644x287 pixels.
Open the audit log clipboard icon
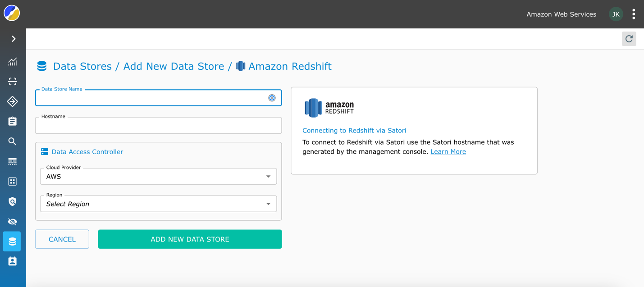(12, 121)
